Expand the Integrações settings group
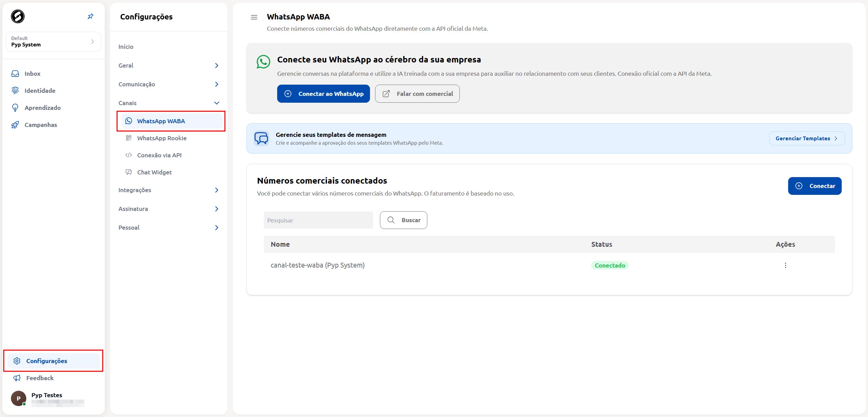The height and width of the screenshot is (417, 868). (x=169, y=190)
